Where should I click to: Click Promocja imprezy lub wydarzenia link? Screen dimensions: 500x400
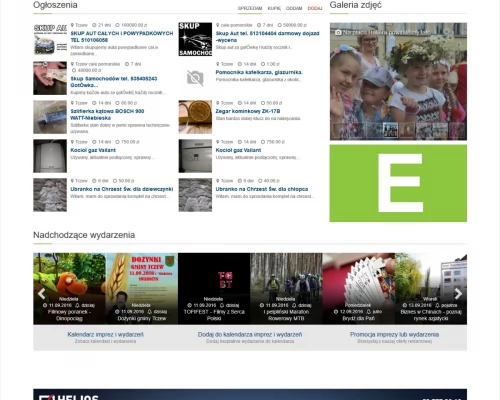pos(394,334)
